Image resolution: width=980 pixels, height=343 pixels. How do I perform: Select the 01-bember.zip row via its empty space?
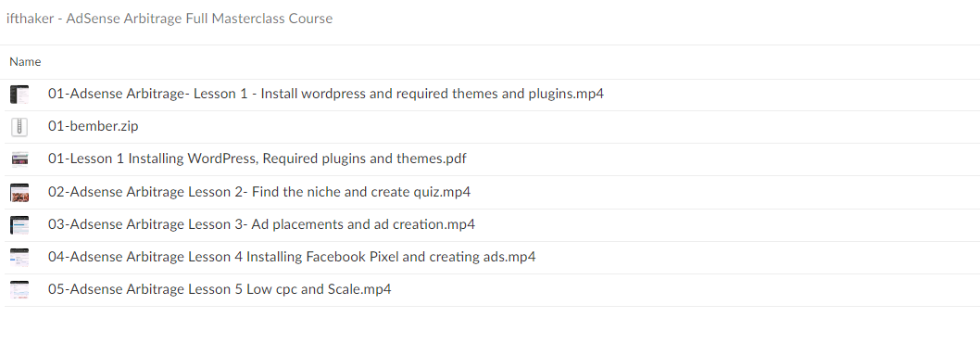coord(557,127)
